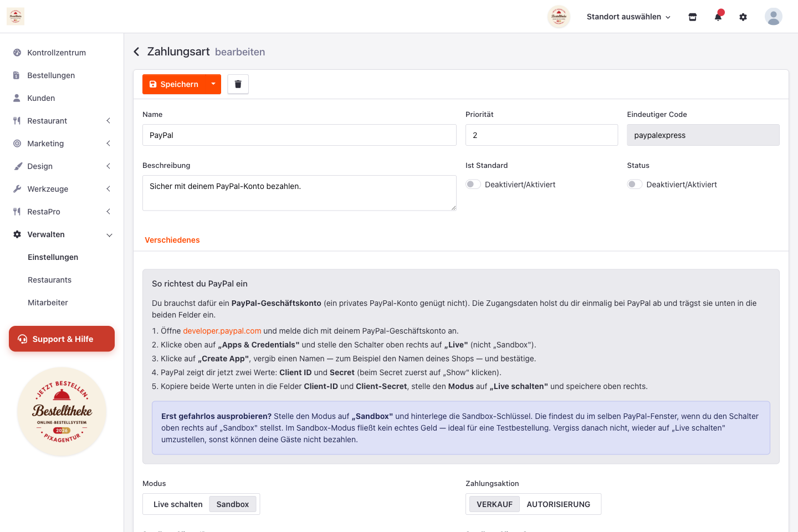Screen dimensions: 798x532
Task: Click the Kontrollzentrum dashboard icon
Action: (x=17, y=53)
